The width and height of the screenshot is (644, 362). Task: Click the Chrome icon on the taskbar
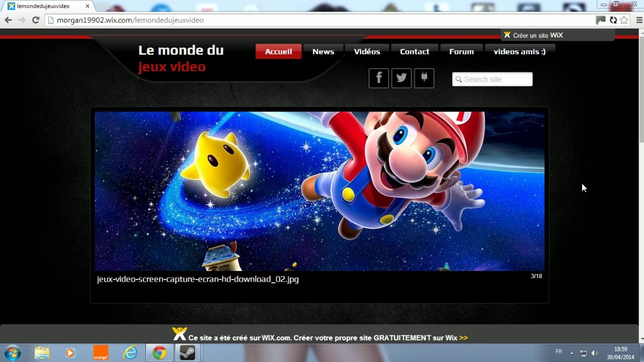[x=159, y=353]
